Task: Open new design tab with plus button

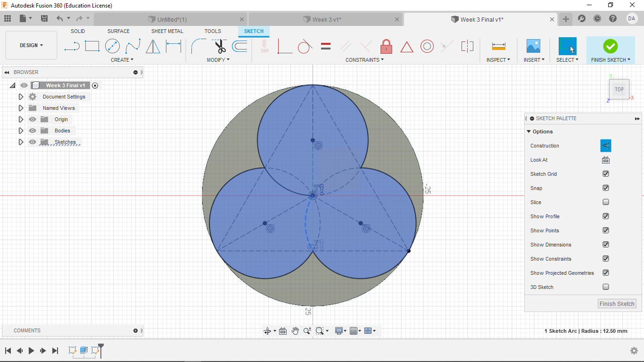Action: pos(566,19)
